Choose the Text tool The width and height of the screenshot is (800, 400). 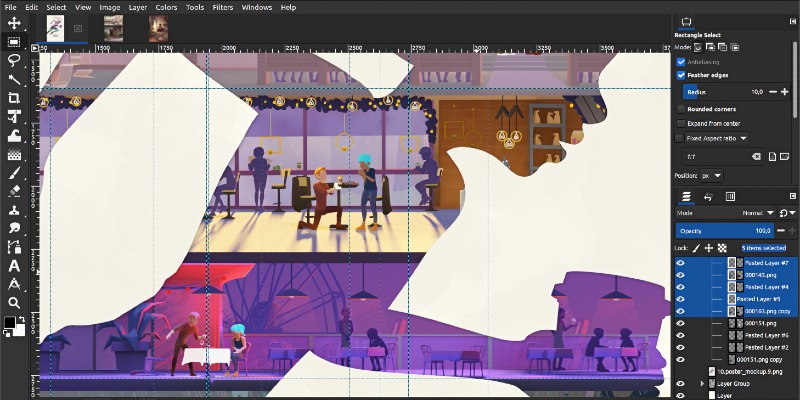click(x=14, y=266)
